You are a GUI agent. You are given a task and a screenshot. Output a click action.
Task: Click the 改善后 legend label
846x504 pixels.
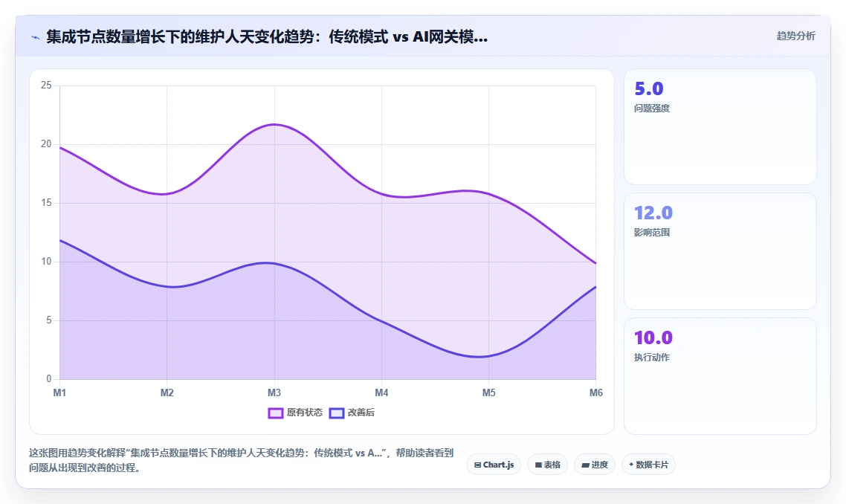coord(361,413)
